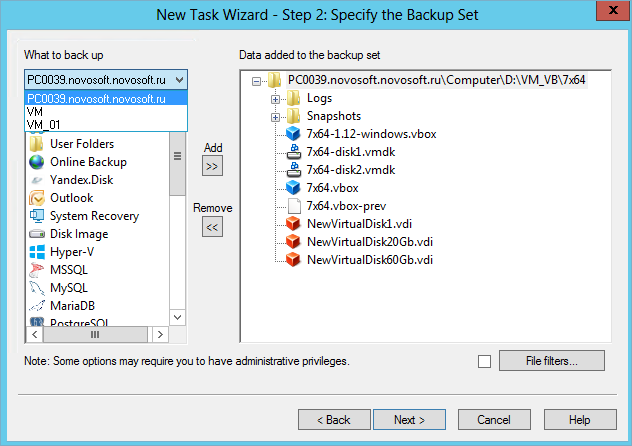Image resolution: width=632 pixels, height=446 pixels.
Task: Close the New Task Wizard window
Action: [x=613, y=10]
